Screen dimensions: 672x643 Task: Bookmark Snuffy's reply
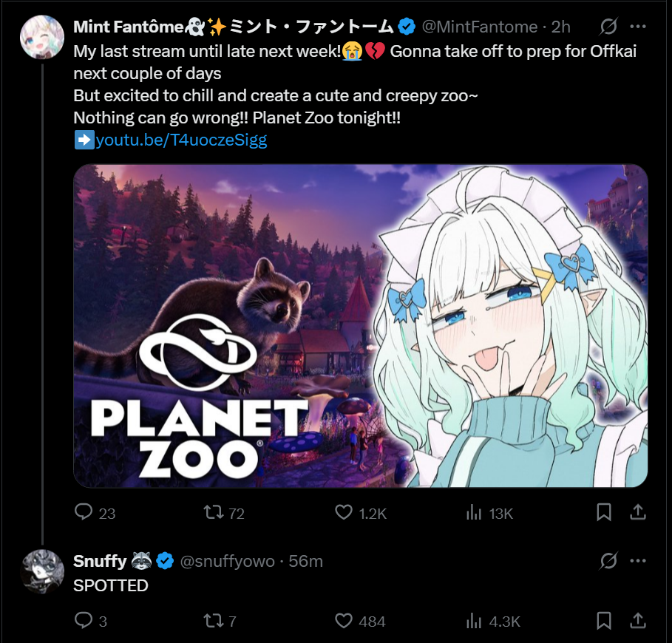click(x=603, y=621)
